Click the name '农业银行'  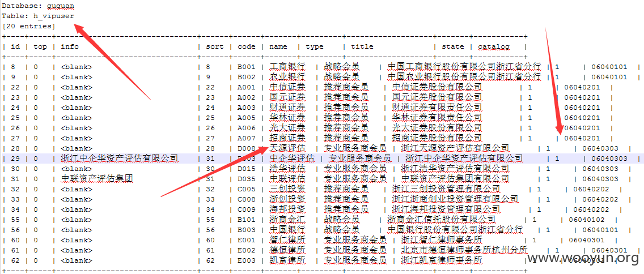pos(287,77)
